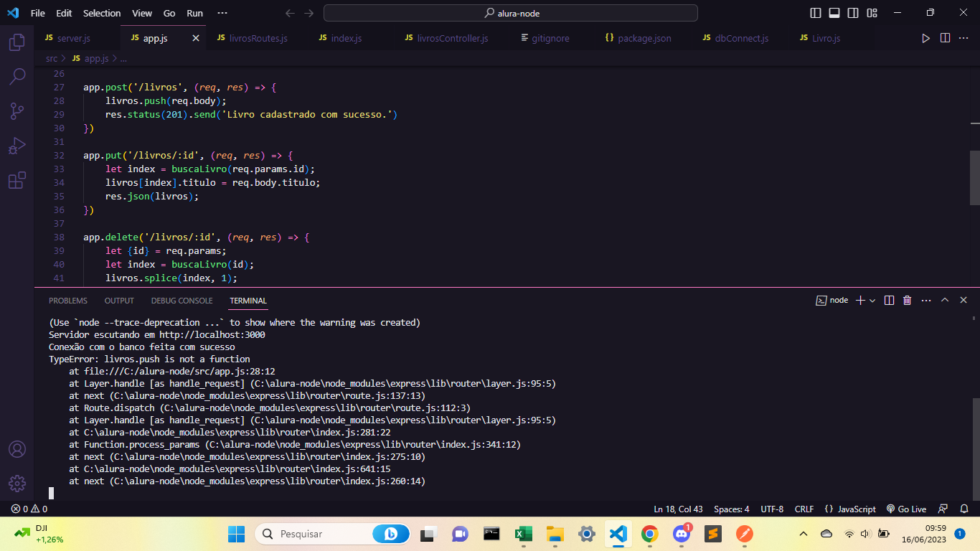Open the Accounts menu icon
Viewport: 980px width, 551px height.
point(17,449)
